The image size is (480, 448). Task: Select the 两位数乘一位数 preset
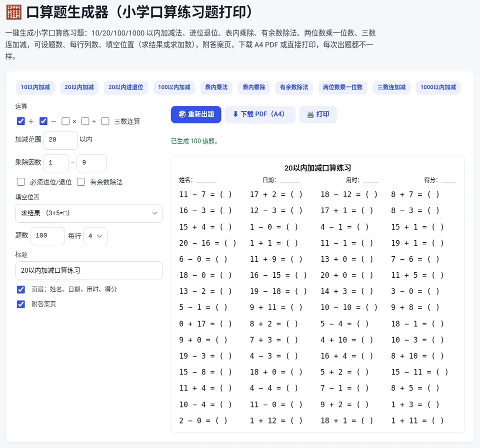[x=343, y=87]
